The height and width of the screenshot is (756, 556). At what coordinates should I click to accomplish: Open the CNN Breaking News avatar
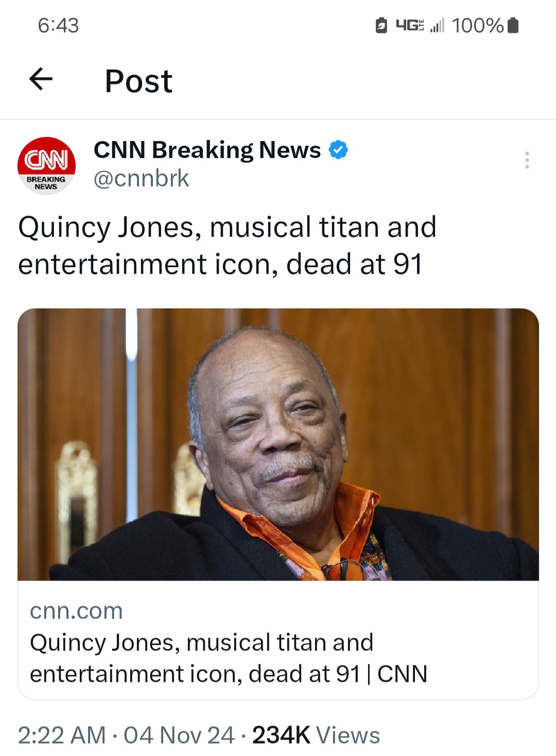[47, 166]
